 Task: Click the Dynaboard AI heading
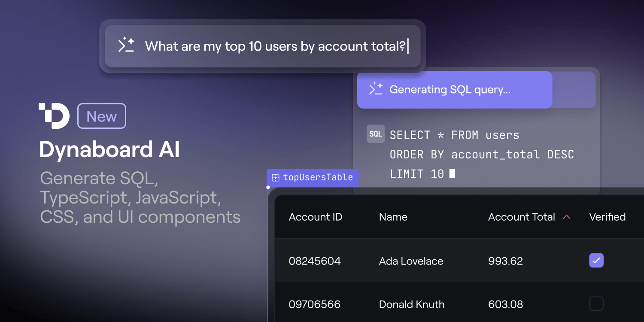tap(109, 149)
